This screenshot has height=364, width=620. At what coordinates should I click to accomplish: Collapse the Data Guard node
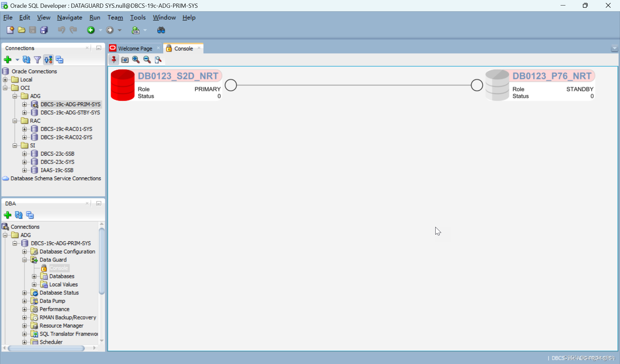25,260
